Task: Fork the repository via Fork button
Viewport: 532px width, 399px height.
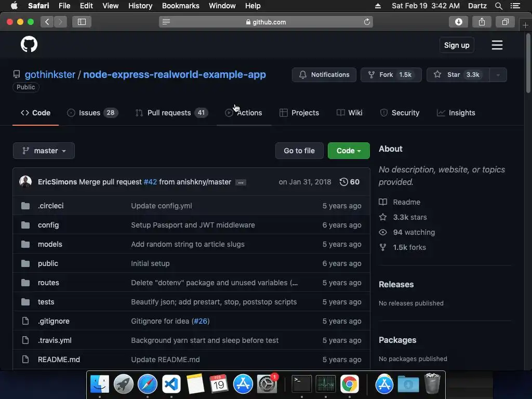Action: (391, 75)
